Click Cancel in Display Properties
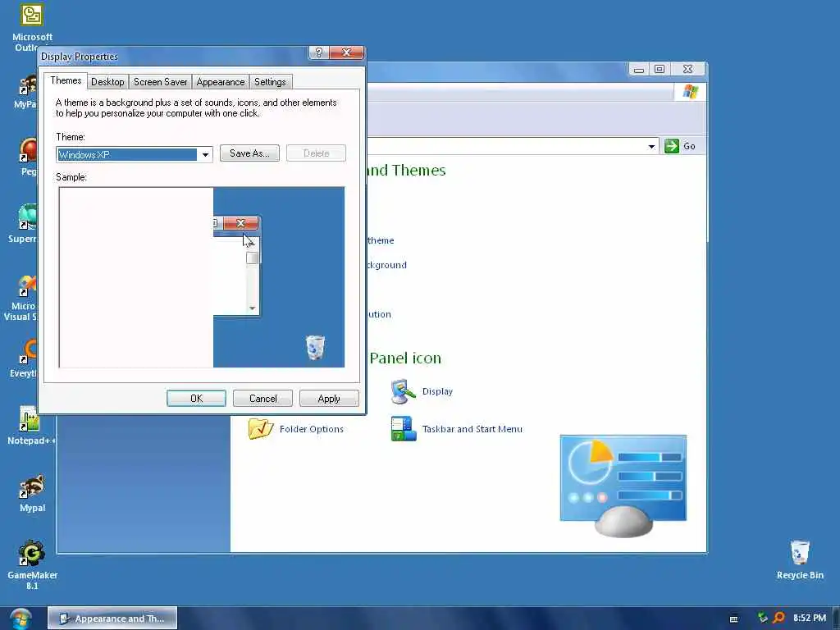 [x=262, y=399]
